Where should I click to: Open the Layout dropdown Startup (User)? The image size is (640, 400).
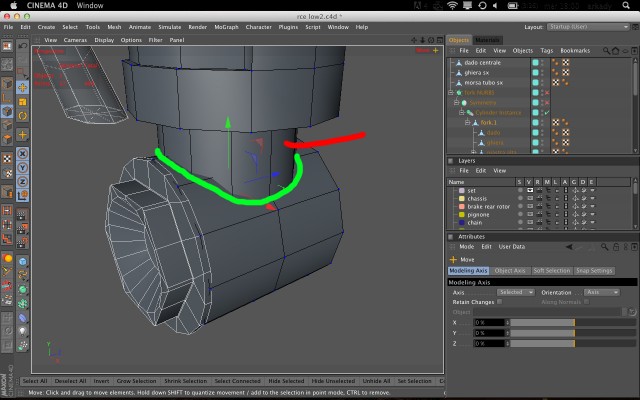588,27
